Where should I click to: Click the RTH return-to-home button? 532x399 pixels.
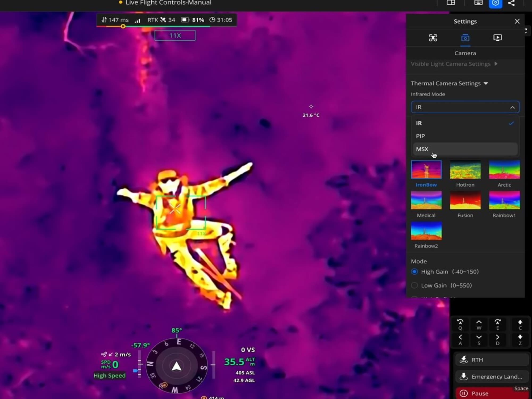(492, 360)
